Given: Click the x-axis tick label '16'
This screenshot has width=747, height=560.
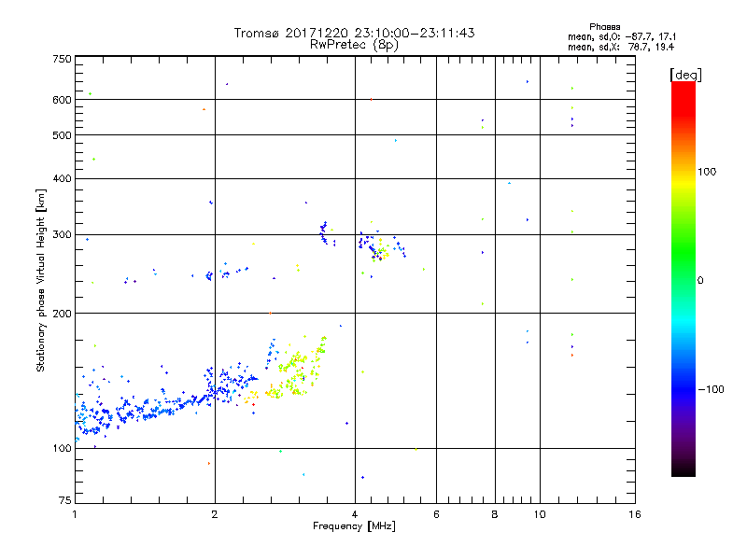Looking at the screenshot, I should 635,514.
